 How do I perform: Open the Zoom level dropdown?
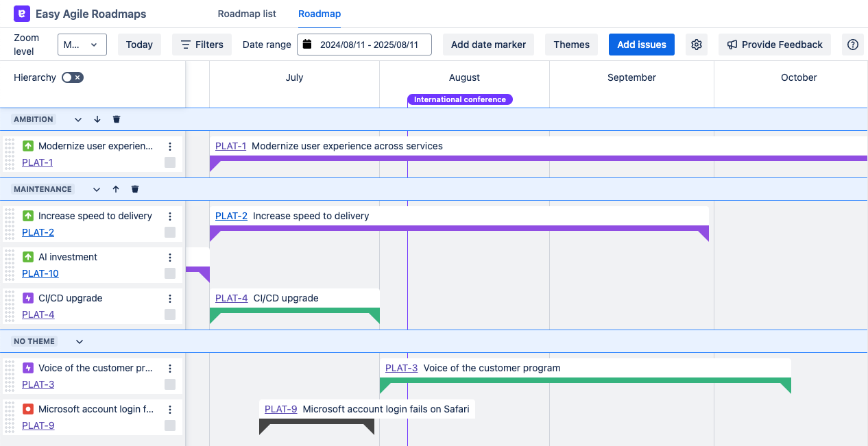click(82, 45)
